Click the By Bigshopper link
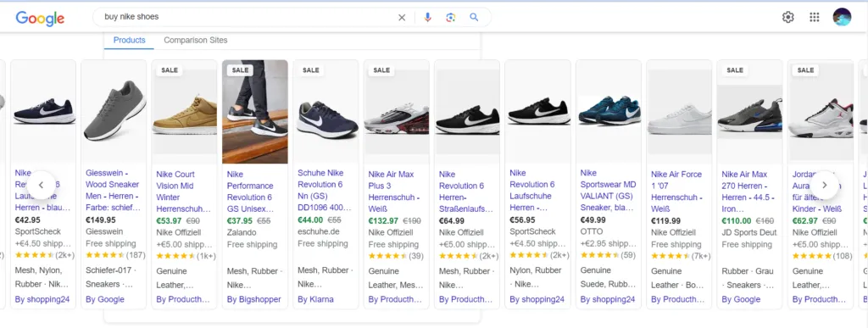The image size is (868, 328). click(254, 299)
